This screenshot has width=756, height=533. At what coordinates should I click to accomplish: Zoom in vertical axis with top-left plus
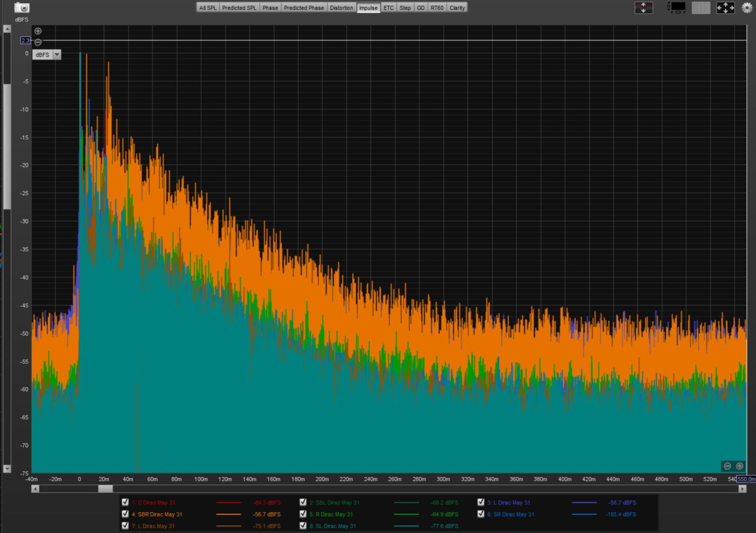coord(38,31)
